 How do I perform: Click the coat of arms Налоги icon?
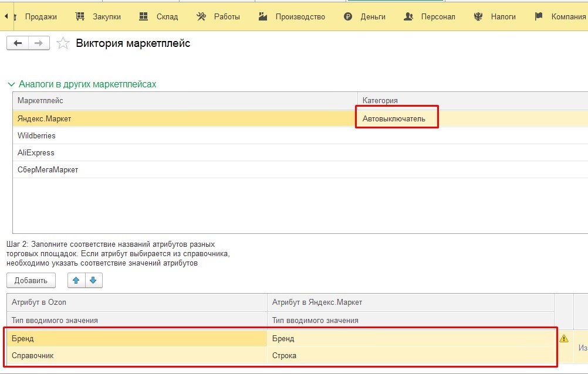(x=478, y=16)
